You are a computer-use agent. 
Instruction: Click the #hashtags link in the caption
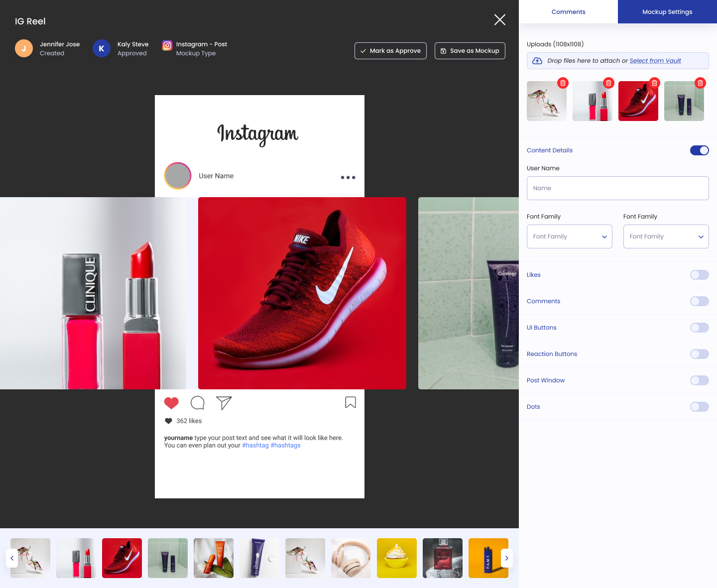[x=285, y=446]
